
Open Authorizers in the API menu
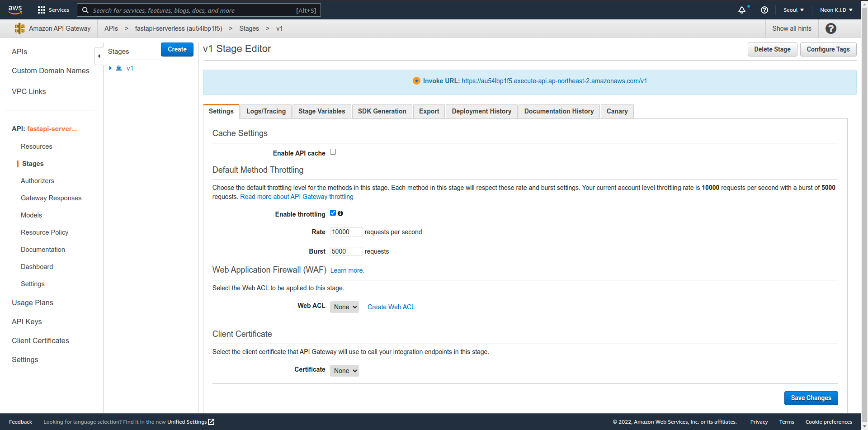[x=38, y=181]
